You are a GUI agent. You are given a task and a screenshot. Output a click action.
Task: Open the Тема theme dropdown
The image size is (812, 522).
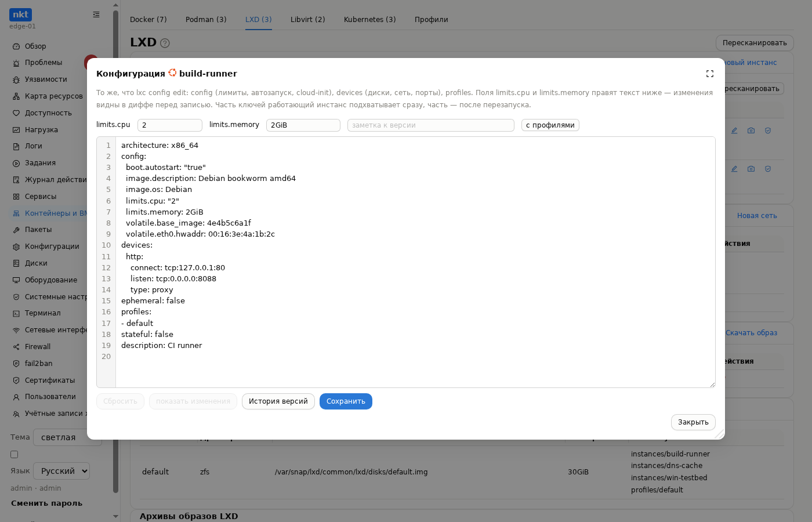click(x=67, y=437)
